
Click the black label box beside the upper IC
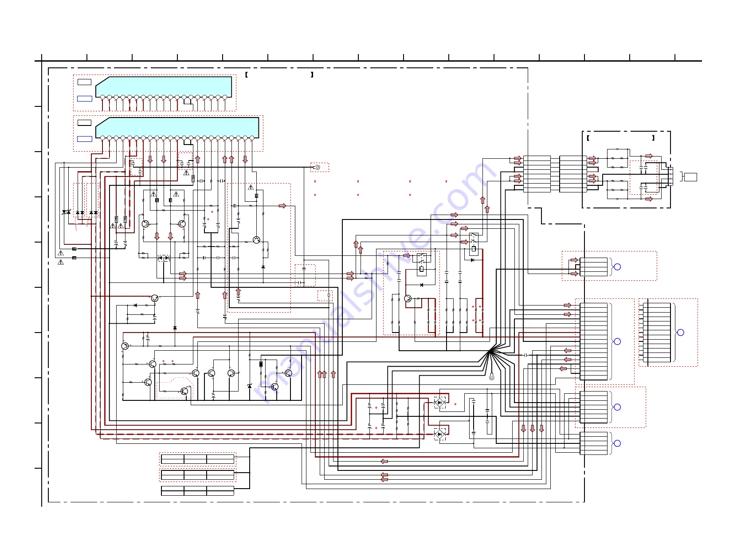(84, 82)
